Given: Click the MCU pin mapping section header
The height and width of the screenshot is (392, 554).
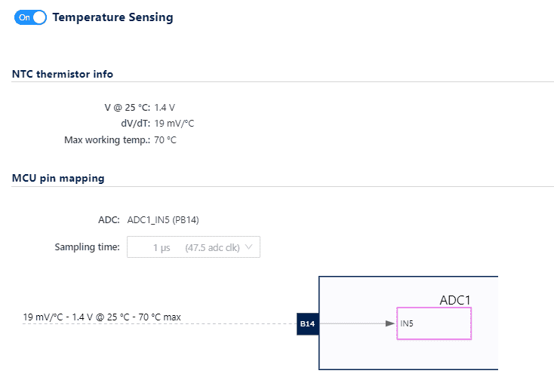Looking at the screenshot, I should pos(58,179).
